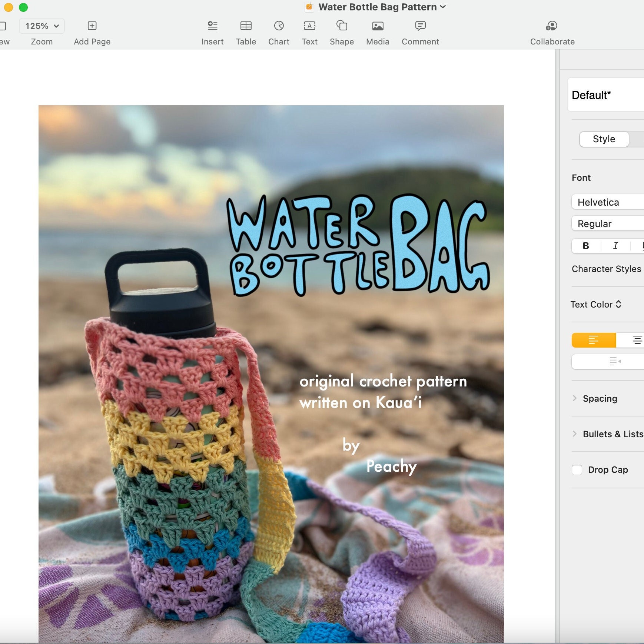Open the Default paragraph style menu

pyautogui.click(x=605, y=95)
